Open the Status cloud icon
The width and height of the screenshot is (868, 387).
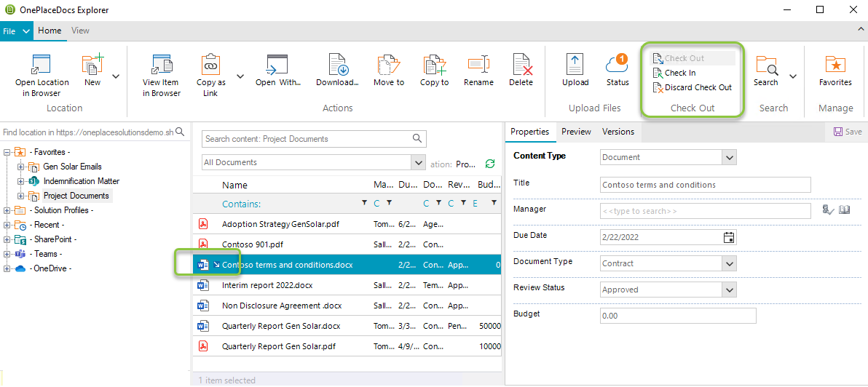tap(618, 63)
